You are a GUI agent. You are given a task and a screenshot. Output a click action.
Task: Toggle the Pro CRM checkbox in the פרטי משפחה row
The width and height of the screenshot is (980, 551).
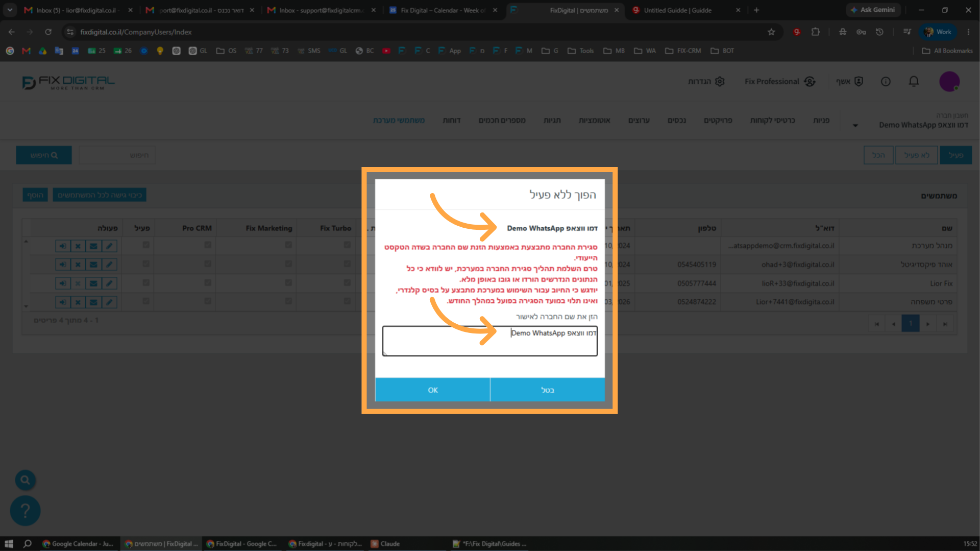click(208, 301)
